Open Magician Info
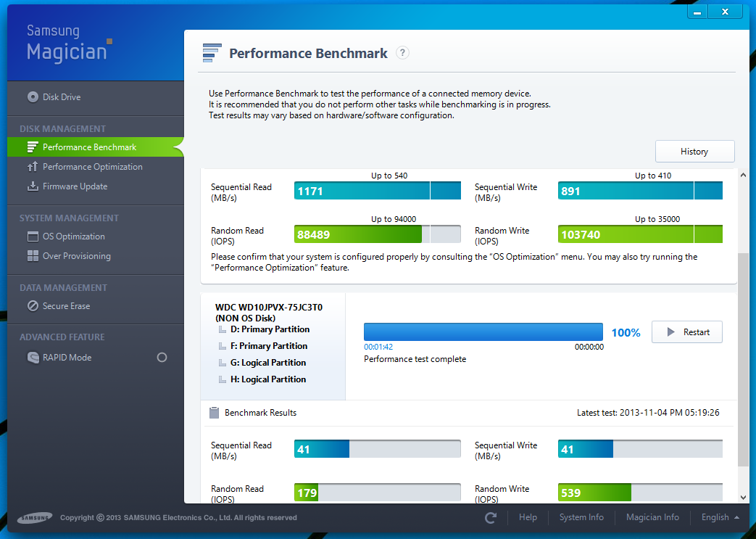This screenshot has height=539, width=756. [x=653, y=517]
